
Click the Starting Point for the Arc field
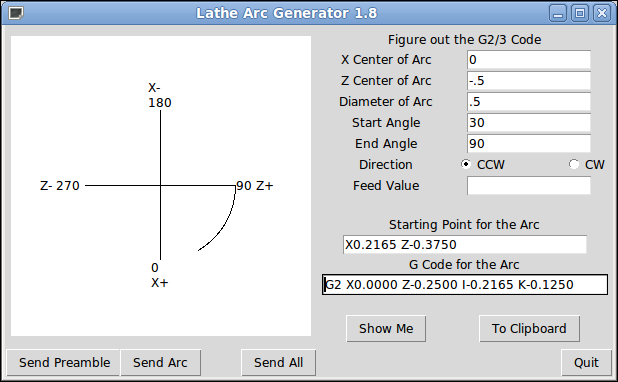pyautogui.click(x=465, y=245)
